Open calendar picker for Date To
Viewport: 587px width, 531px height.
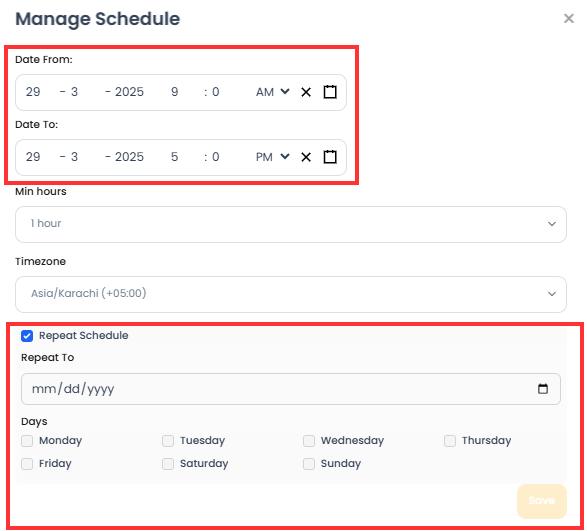click(x=330, y=157)
